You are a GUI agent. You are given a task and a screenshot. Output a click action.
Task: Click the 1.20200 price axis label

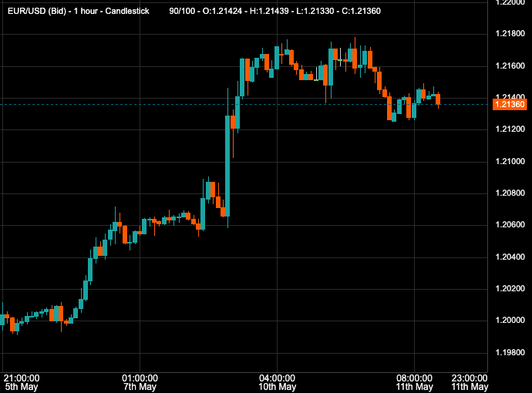tap(510, 288)
